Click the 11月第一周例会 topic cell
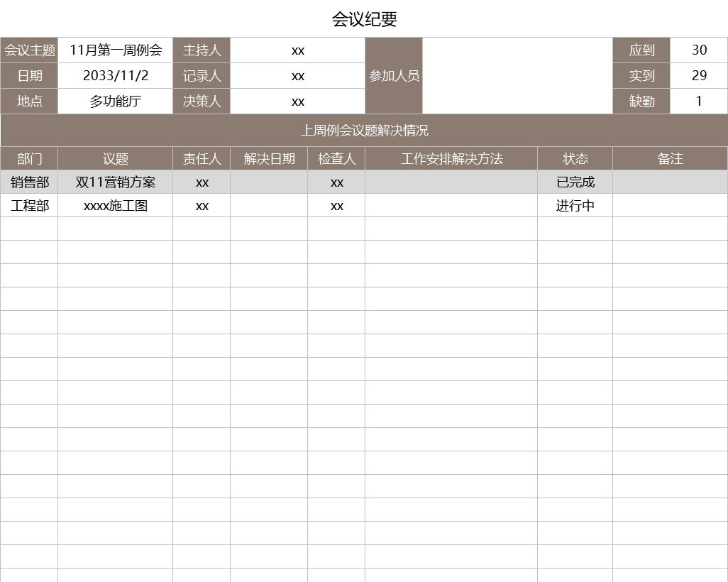 [115, 50]
